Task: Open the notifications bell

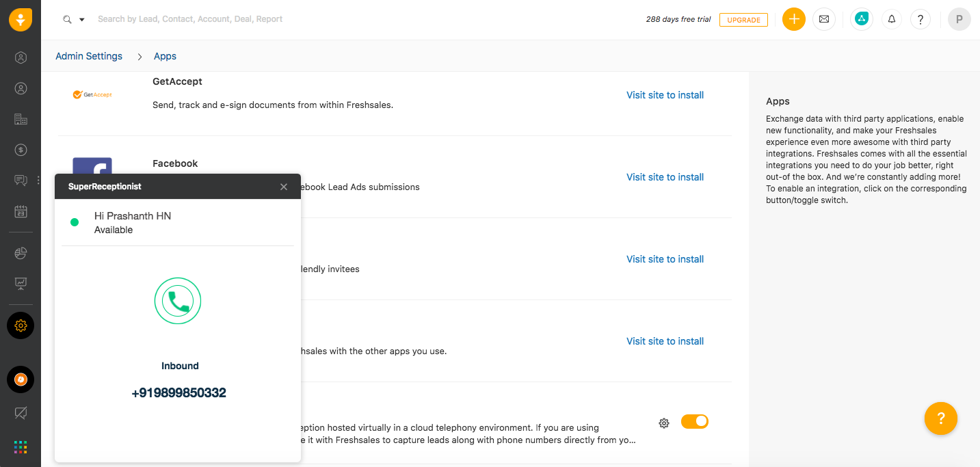Action: click(892, 19)
